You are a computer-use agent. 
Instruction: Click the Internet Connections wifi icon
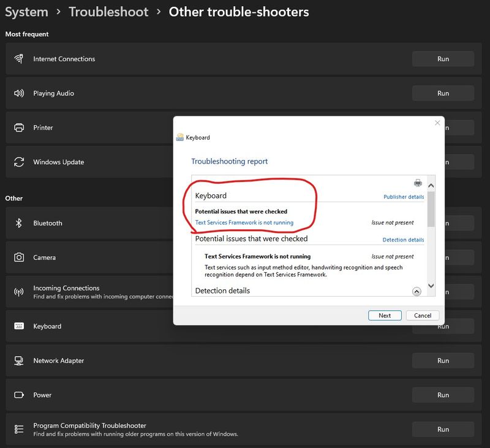pyautogui.click(x=19, y=59)
